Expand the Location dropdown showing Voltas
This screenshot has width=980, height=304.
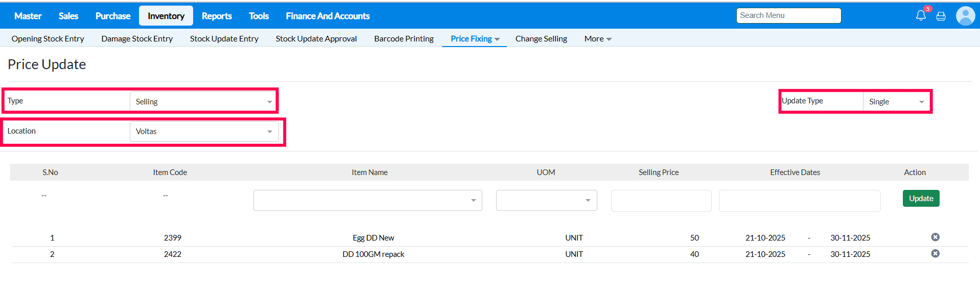pyautogui.click(x=204, y=132)
